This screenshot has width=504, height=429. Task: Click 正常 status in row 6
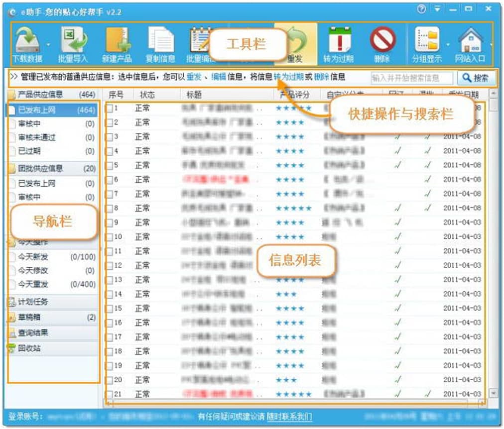(142, 180)
